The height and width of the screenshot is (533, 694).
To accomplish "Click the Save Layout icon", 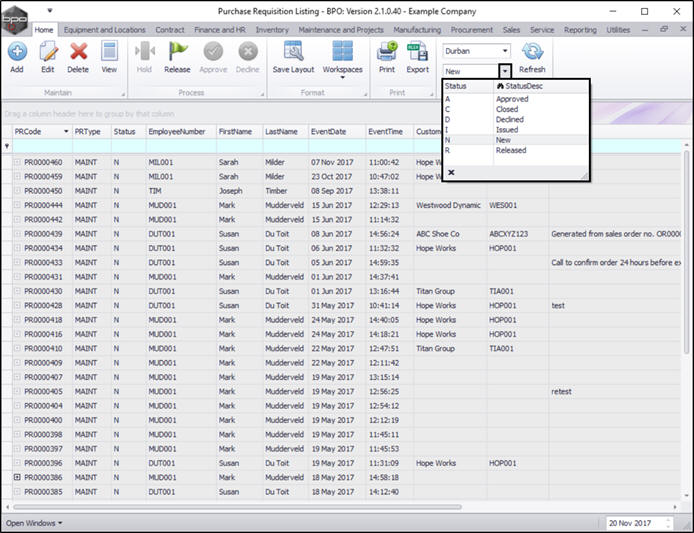I will coord(293,52).
